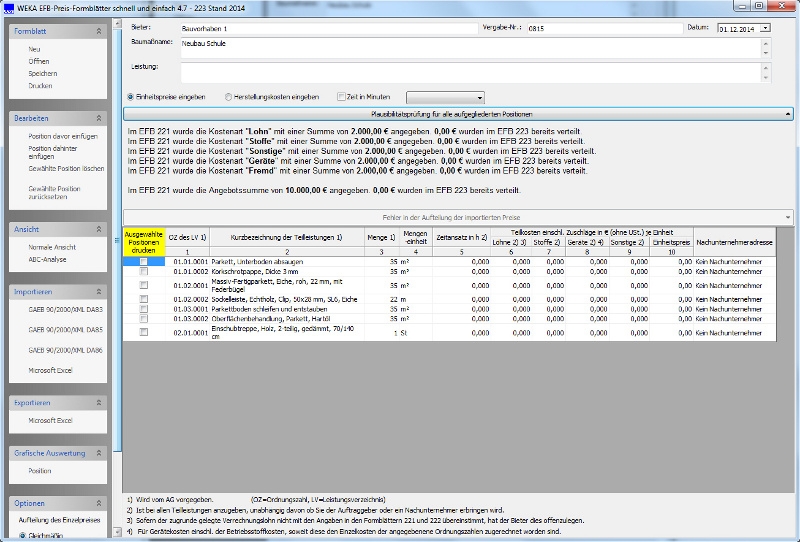Screen dimensions: 800x542
Task: Click sidebar scrollbar down arrow
Action: click(x=117, y=532)
